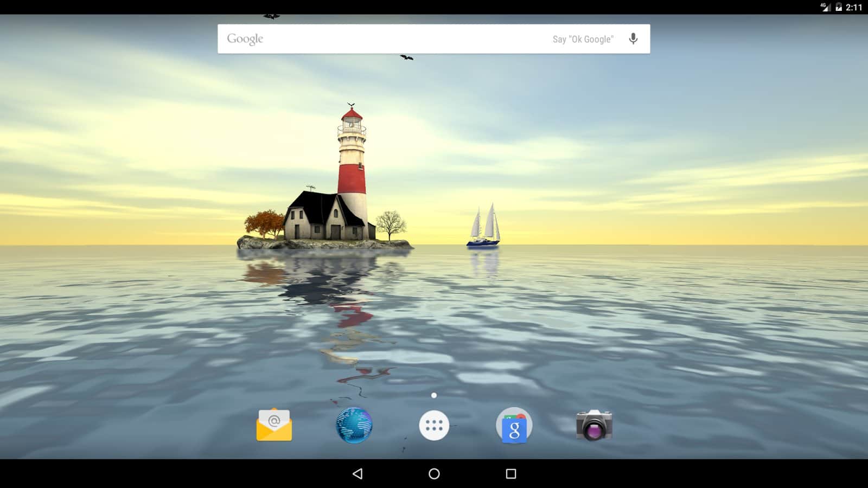This screenshot has width=868, height=488.
Task: Tap the microphone voice search icon
Action: tap(633, 39)
